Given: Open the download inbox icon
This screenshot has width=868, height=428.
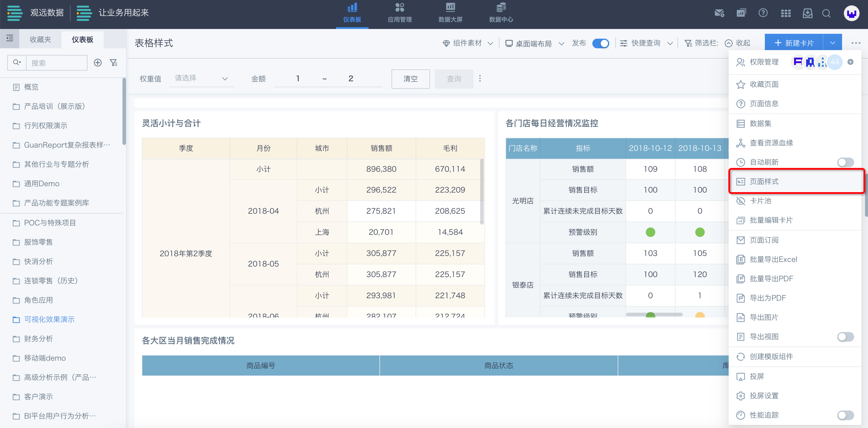Looking at the screenshot, I should [807, 13].
